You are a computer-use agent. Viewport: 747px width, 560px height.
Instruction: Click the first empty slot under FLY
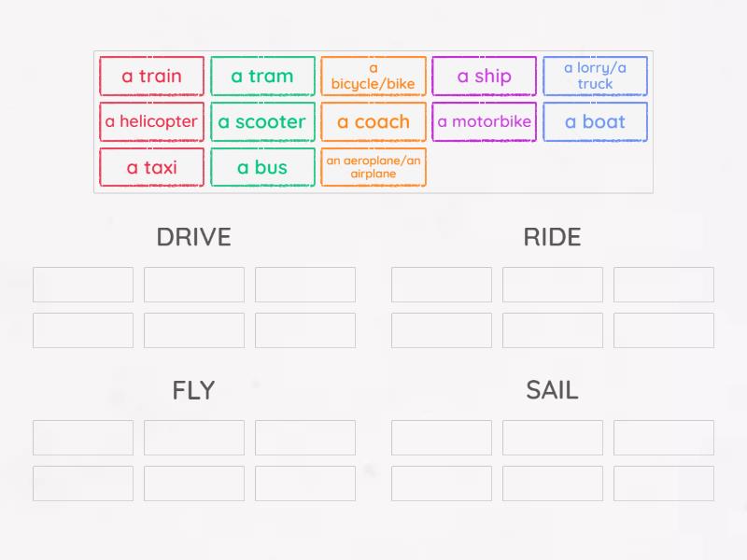pos(82,438)
